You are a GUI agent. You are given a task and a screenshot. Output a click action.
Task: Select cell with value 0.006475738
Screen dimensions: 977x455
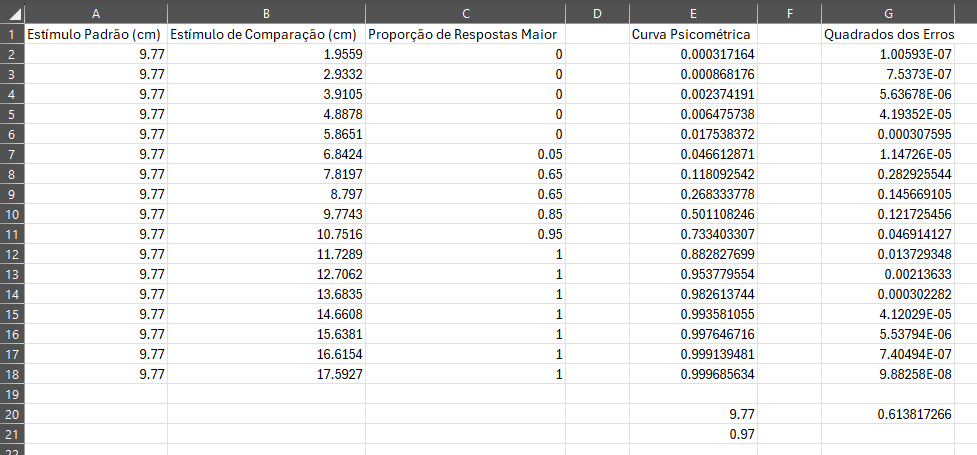pyautogui.click(x=693, y=114)
